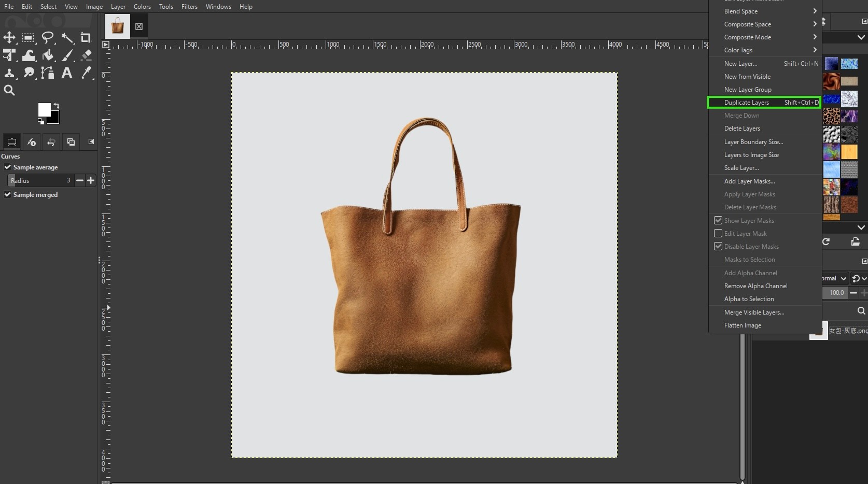Increase Radius with plus button
Image resolution: width=868 pixels, height=484 pixels.
[x=91, y=180]
